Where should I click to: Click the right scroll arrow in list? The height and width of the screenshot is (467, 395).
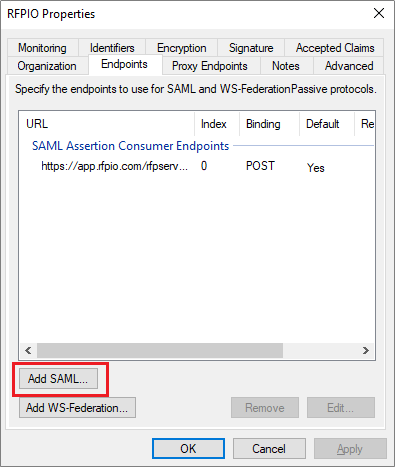click(x=366, y=351)
